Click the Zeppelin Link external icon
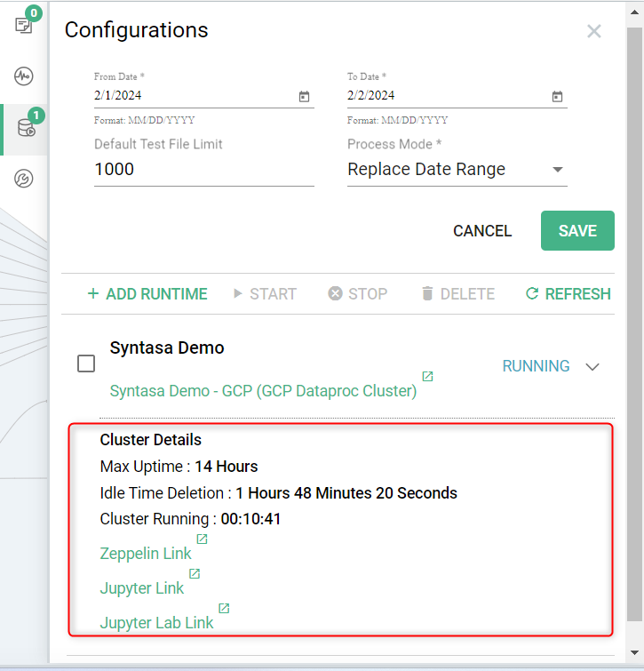Viewport: 644px width, 671px height. click(x=202, y=539)
